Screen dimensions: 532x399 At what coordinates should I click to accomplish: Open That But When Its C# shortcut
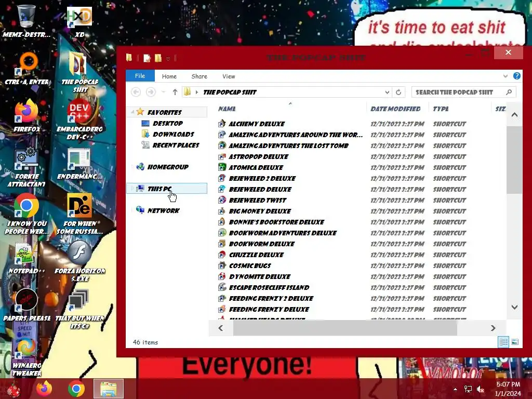tap(79, 309)
